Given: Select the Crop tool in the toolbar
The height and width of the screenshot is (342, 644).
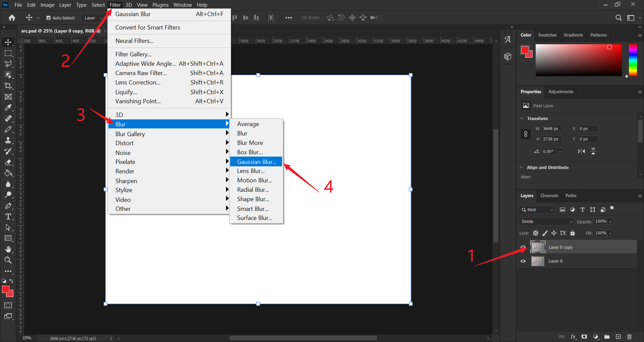Looking at the screenshot, I should pos(8,86).
